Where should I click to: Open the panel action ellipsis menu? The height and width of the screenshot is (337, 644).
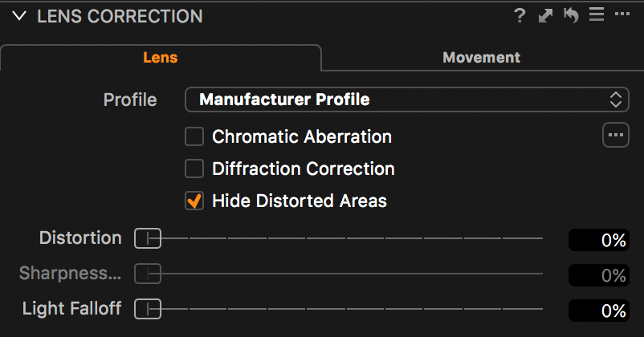click(x=622, y=14)
